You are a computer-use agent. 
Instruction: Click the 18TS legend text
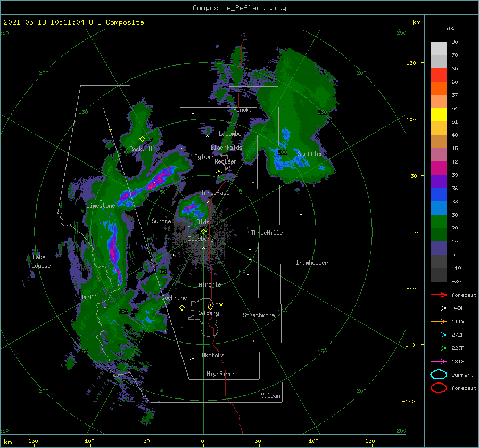458,362
